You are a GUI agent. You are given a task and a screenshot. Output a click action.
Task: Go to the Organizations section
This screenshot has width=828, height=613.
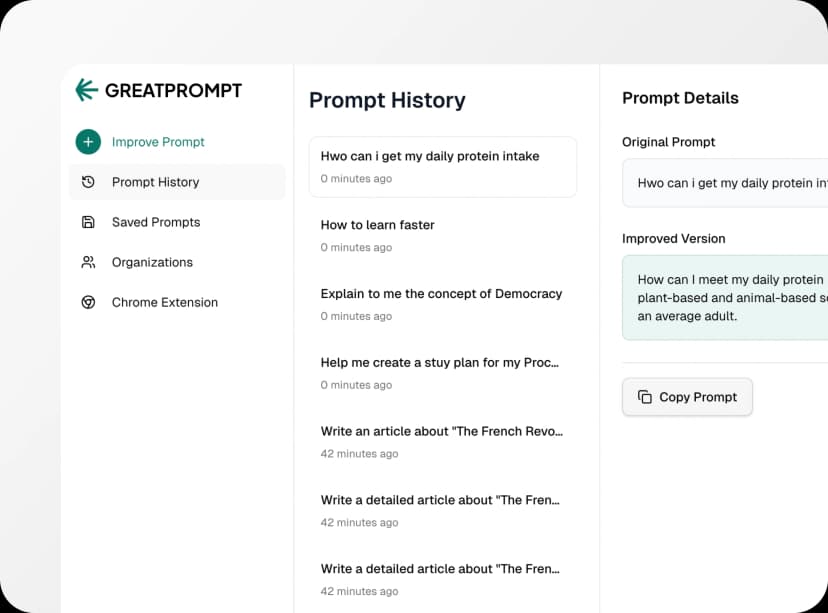152,262
